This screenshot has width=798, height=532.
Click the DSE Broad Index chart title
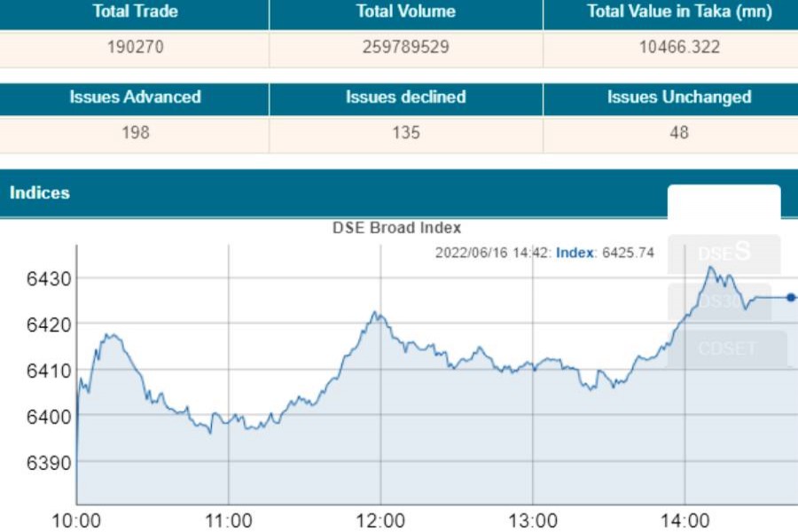[396, 228]
